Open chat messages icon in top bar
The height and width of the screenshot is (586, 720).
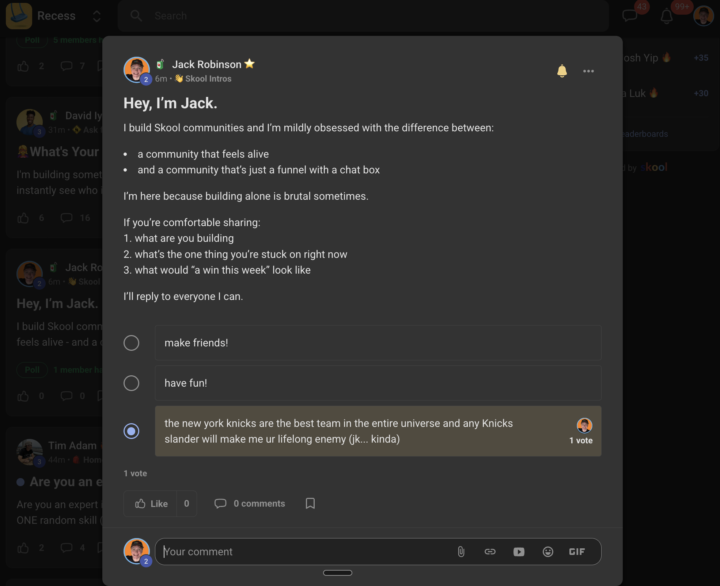coord(630,16)
